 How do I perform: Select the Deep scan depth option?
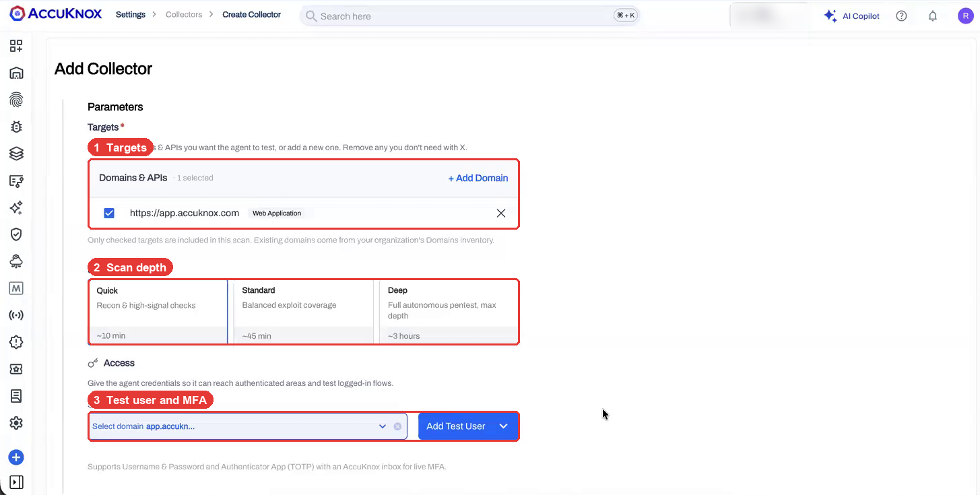click(x=449, y=312)
